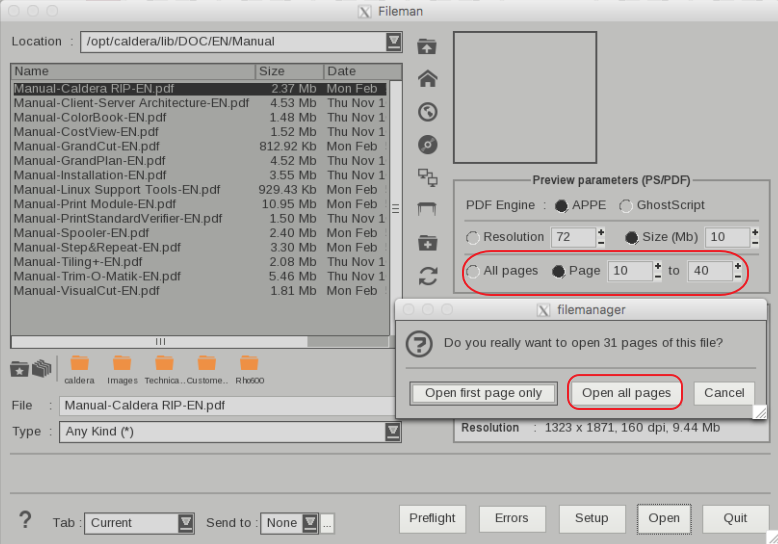Select the GhostScript PDF engine
Screen dimensions: 778x544
point(626,205)
